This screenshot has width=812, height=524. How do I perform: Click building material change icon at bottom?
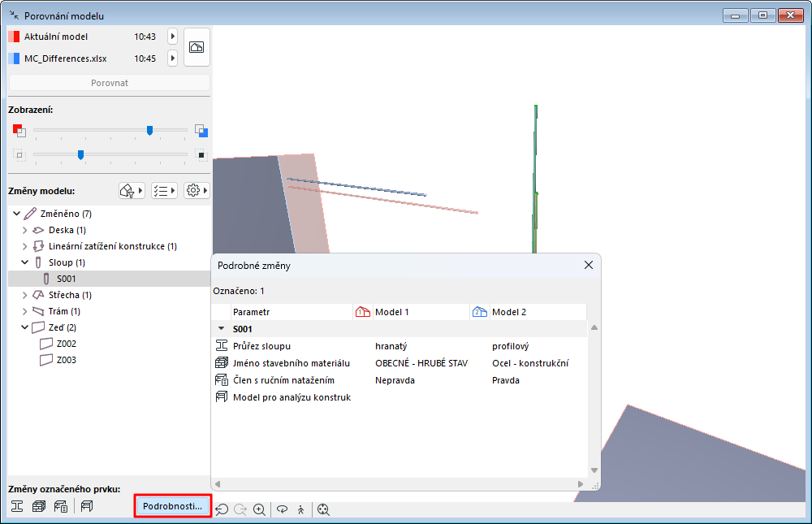coord(39,506)
